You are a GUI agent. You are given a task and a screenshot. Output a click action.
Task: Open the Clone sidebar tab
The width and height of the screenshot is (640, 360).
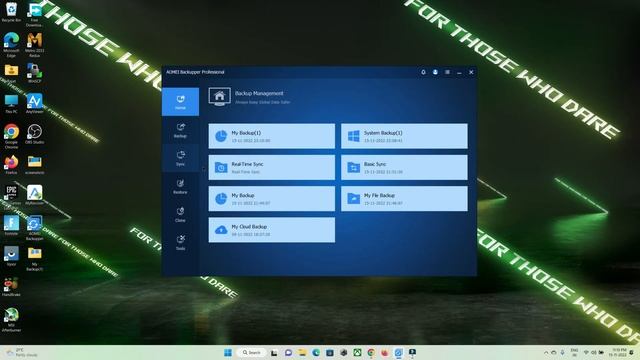[180, 215]
